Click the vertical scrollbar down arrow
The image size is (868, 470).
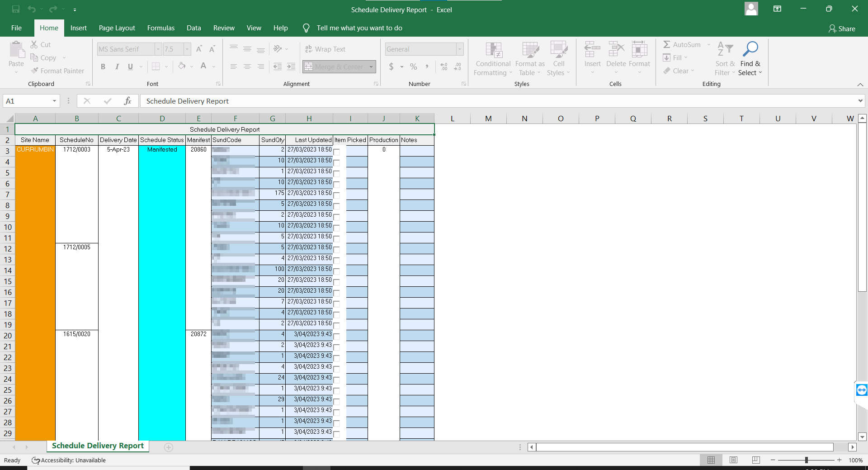pos(862,437)
